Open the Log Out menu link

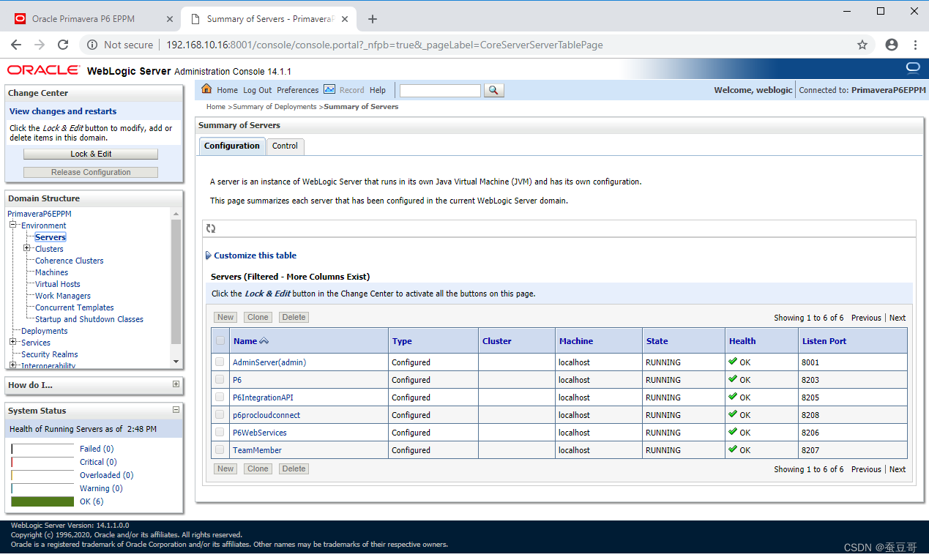pyautogui.click(x=258, y=90)
